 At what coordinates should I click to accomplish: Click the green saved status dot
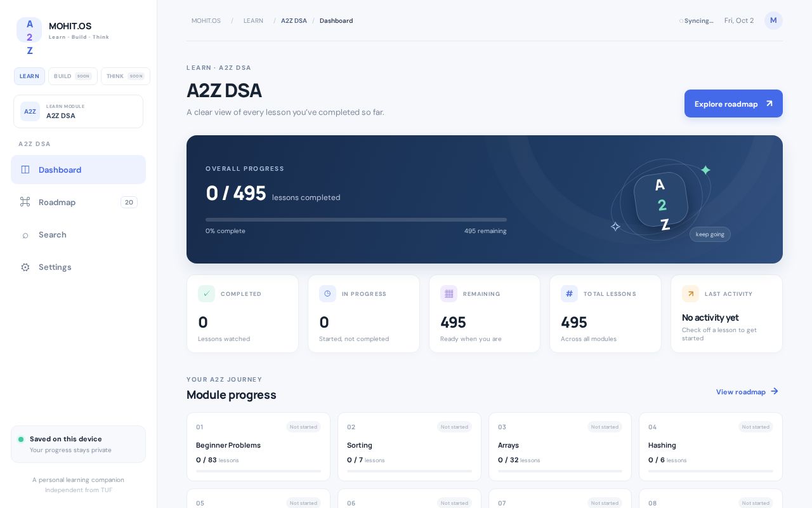point(21,439)
